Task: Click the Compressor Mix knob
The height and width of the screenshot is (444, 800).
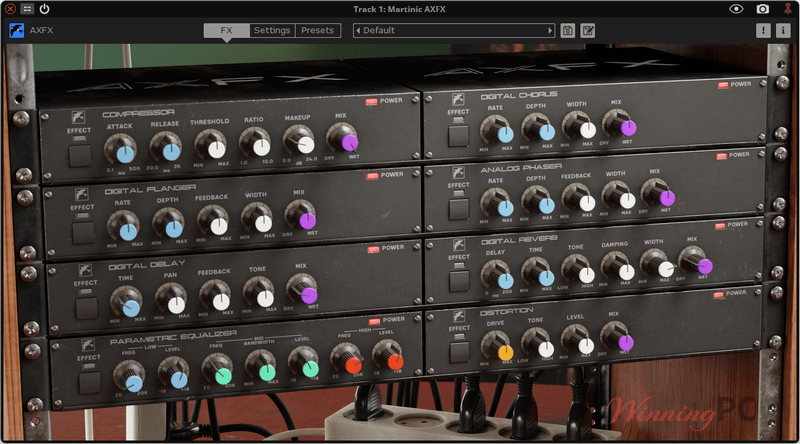Action: pyautogui.click(x=342, y=138)
